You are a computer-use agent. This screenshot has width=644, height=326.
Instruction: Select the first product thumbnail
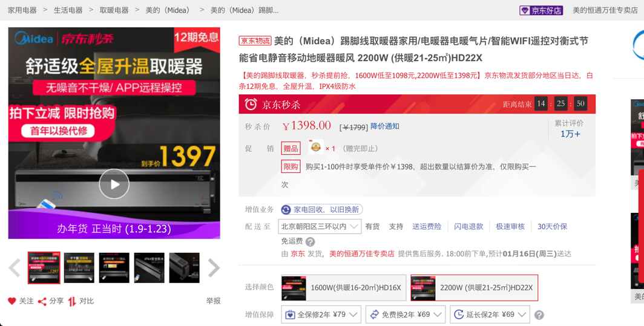[44, 268]
